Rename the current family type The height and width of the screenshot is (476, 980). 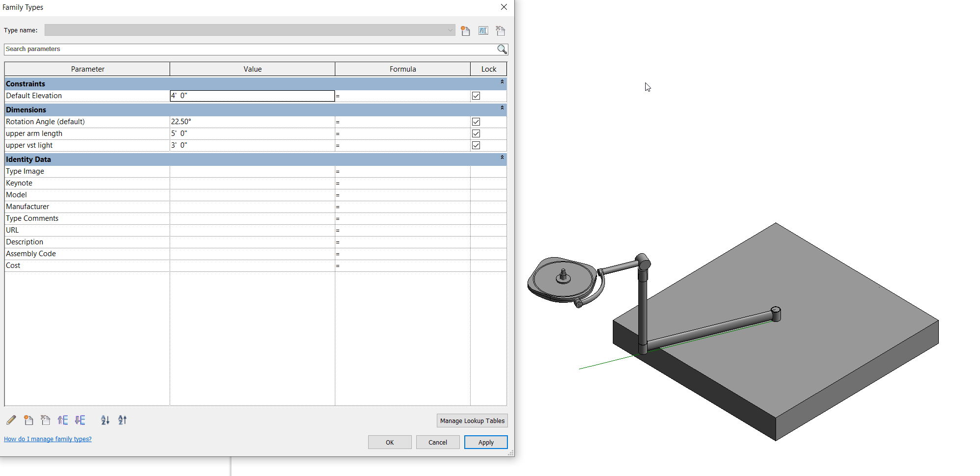[483, 30]
